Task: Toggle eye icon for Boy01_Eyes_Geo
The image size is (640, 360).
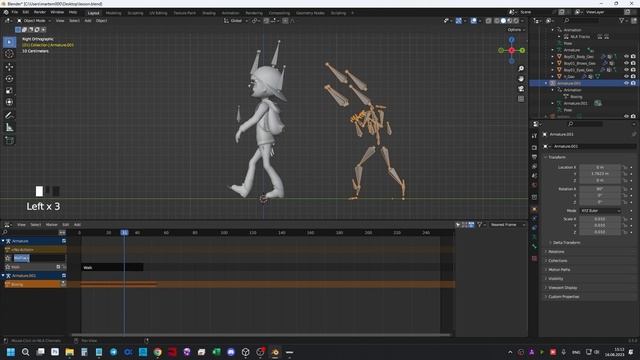Action: tap(627, 70)
